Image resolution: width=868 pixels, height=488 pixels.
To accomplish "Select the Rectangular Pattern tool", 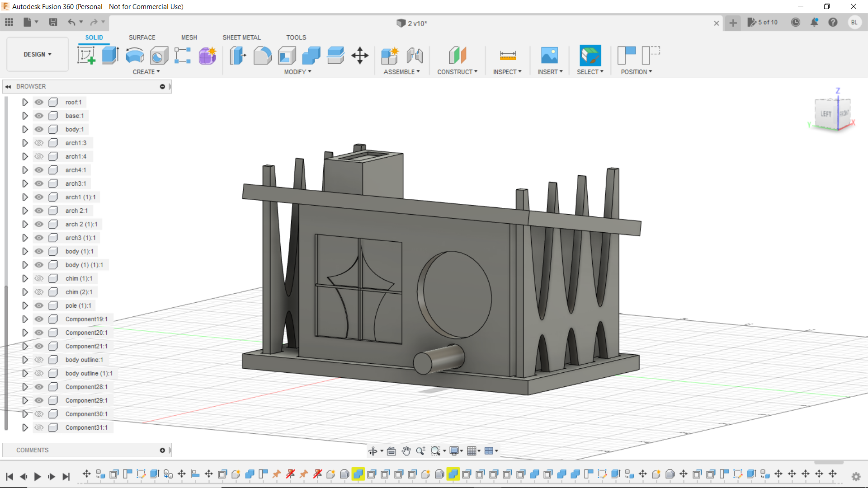I will [x=183, y=56].
